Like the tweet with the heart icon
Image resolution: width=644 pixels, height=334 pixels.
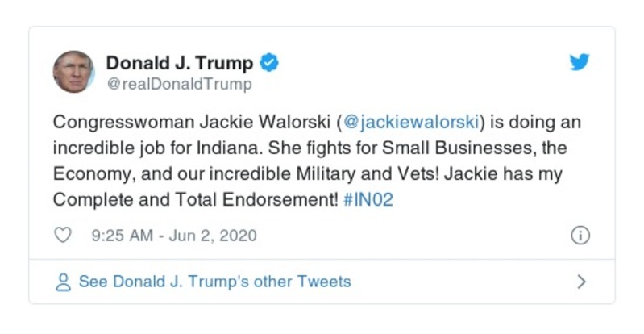click(x=62, y=236)
